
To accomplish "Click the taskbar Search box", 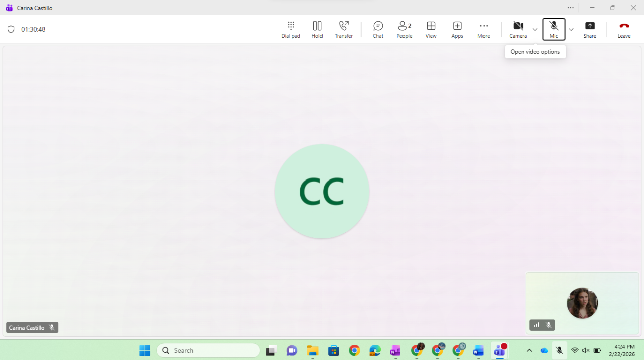I will [208, 350].
